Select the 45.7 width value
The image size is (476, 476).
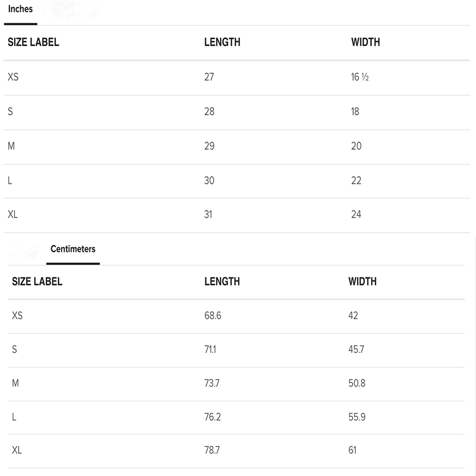click(356, 350)
